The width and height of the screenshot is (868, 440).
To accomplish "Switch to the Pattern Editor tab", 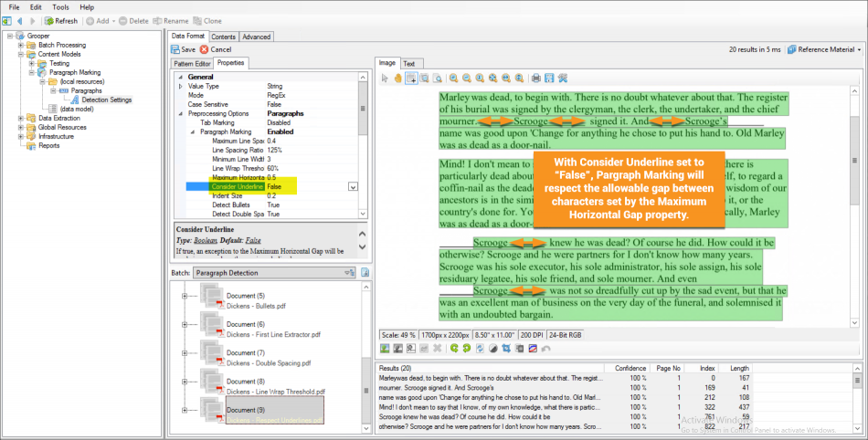I will [193, 63].
